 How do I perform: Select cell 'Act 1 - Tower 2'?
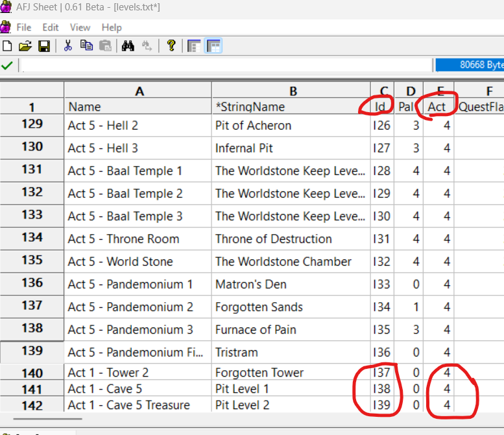(138, 372)
